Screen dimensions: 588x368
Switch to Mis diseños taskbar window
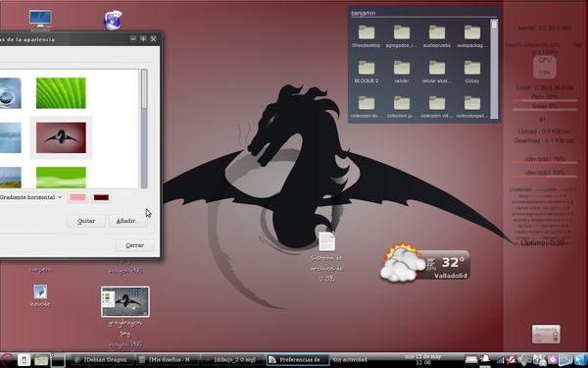(168, 360)
